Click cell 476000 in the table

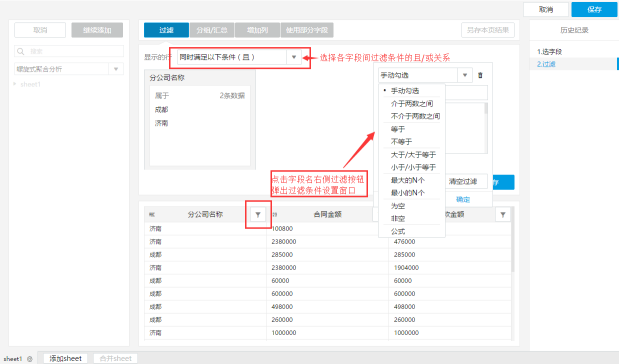tap(404, 242)
